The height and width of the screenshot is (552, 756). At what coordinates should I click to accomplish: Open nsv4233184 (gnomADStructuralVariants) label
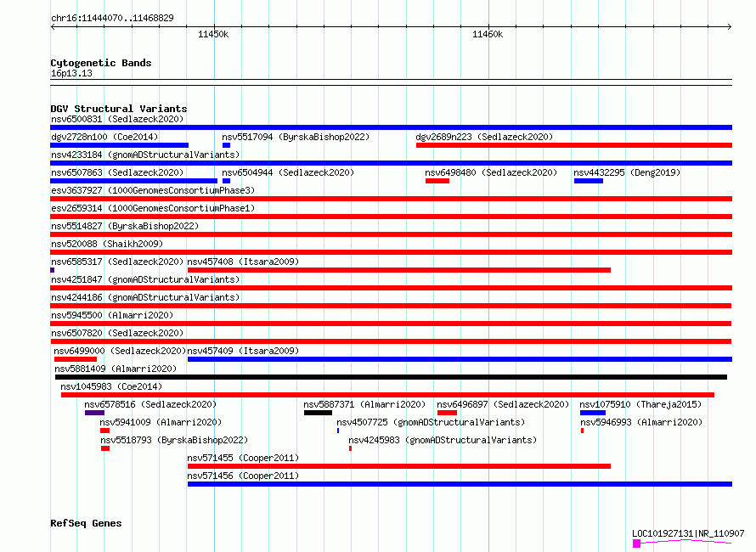145,155
